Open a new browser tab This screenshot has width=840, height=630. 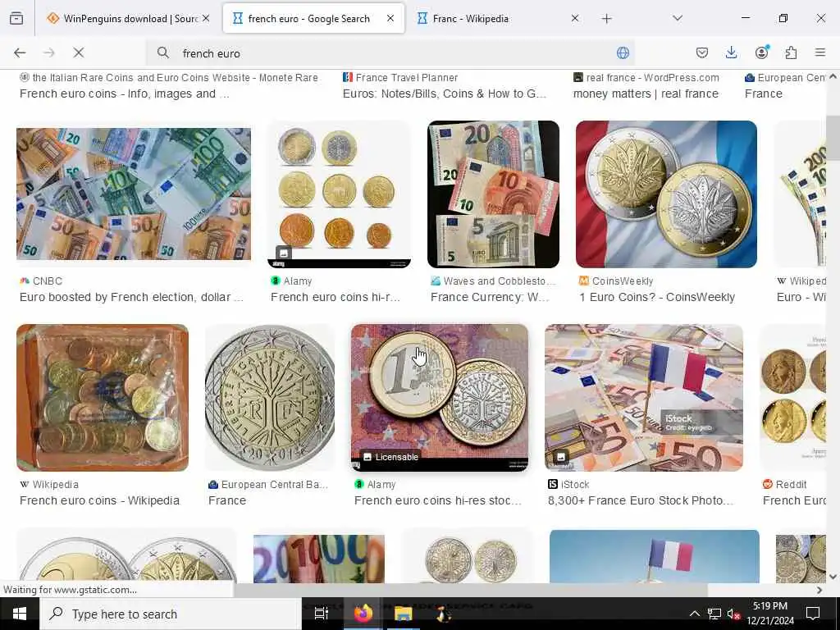606,18
